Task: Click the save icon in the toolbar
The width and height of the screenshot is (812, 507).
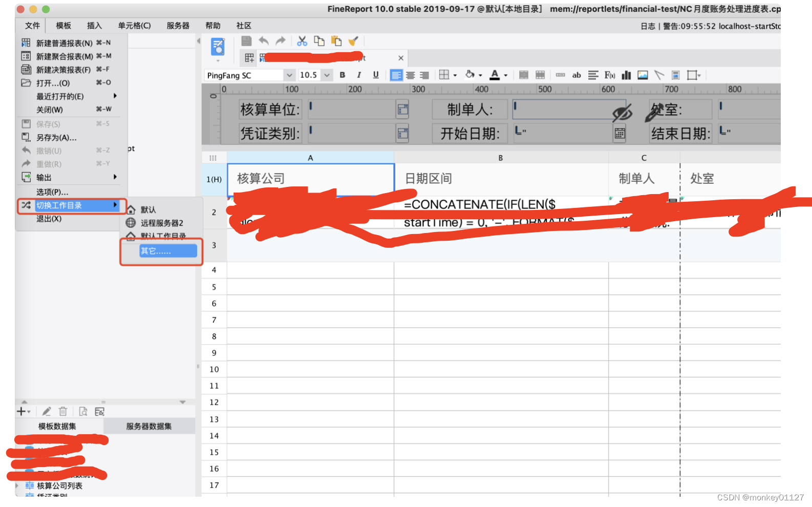Action: tap(246, 41)
